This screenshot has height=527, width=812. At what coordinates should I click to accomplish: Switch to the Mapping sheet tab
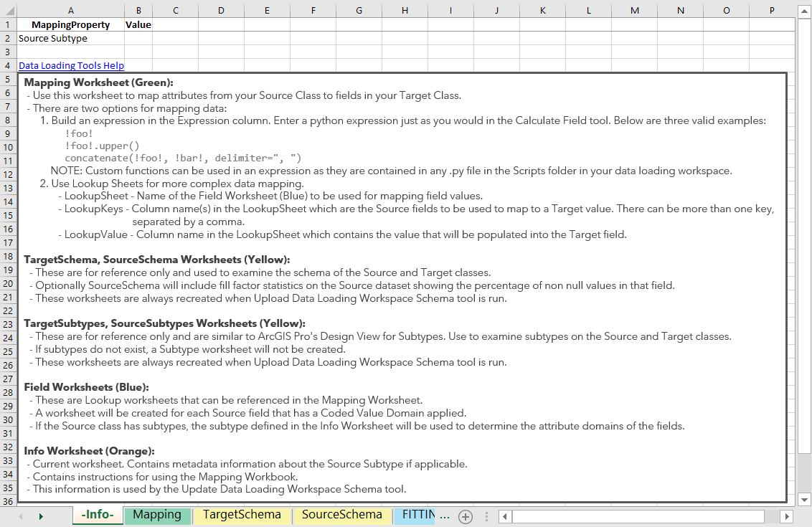[x=157, y=515]
